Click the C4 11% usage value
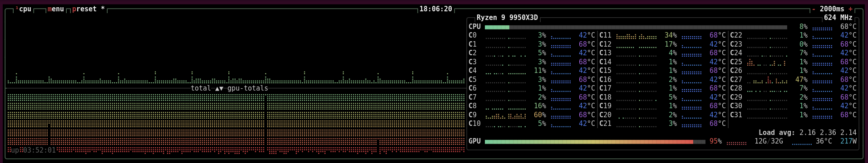 tap(540, 71)
